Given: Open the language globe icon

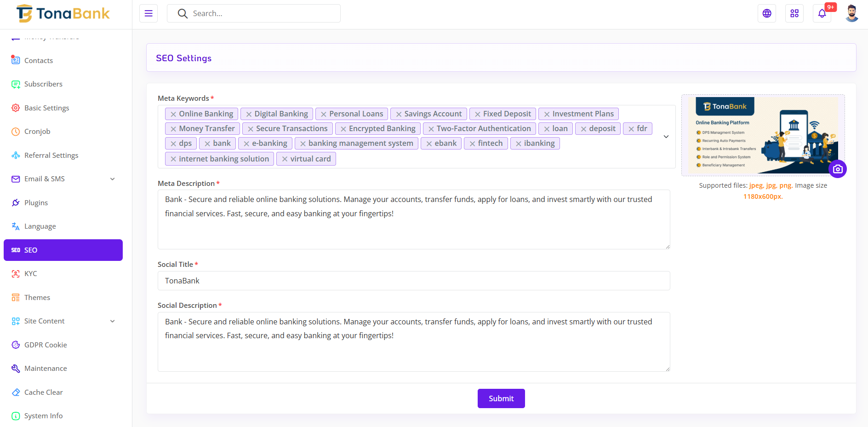Looking at the screenshot, I should 766,13.
